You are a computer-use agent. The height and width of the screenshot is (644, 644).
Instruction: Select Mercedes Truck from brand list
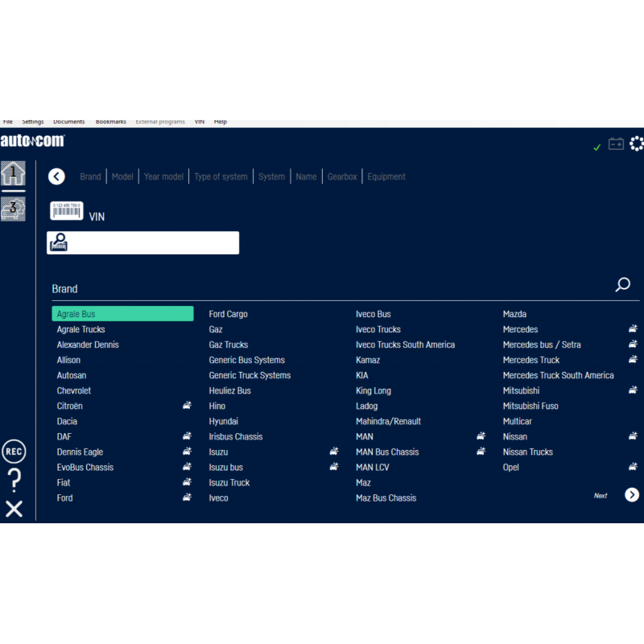(x=531, y=360)
